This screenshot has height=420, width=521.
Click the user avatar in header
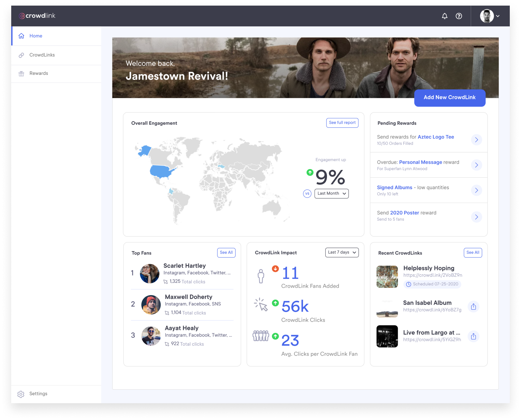[487, 16]
